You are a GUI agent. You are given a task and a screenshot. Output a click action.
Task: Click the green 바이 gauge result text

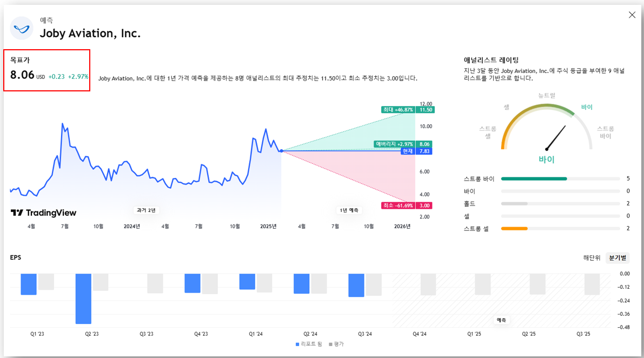click(x=546, y=160)
